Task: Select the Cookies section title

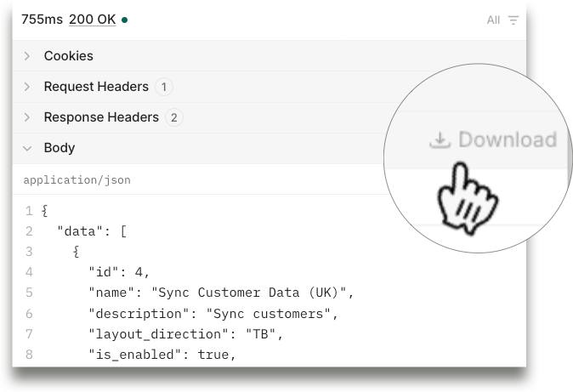Action: coord(68,56)
